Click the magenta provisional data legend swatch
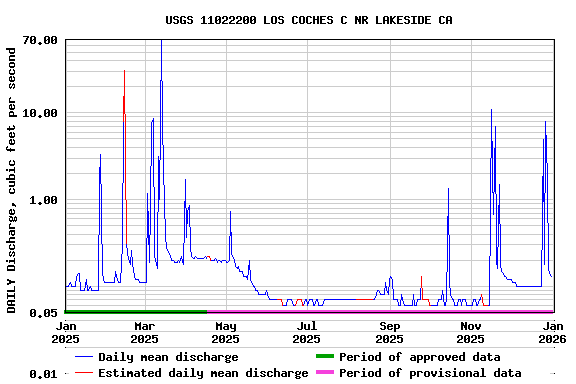576x384 pixels. point(325,372)
